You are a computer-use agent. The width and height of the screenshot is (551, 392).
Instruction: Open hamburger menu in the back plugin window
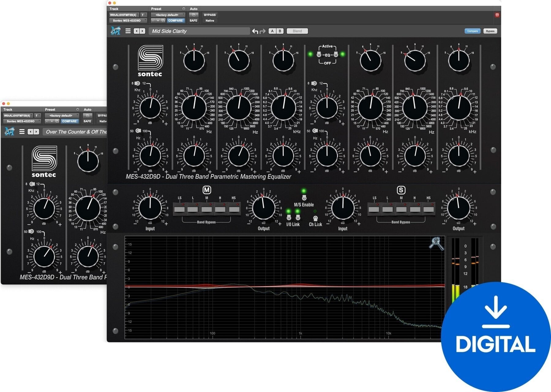pos(22,132)
